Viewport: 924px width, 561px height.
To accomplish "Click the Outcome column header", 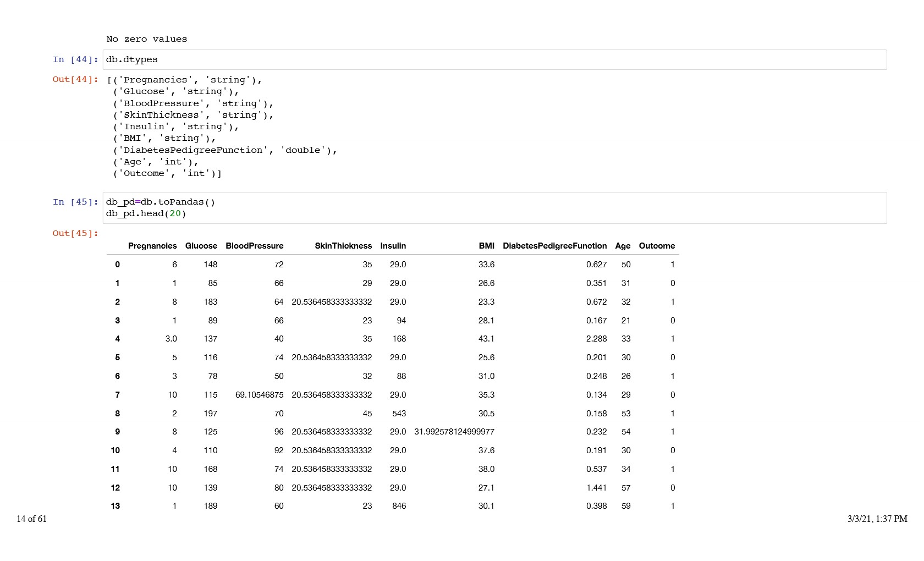I will tap(657, 246).
